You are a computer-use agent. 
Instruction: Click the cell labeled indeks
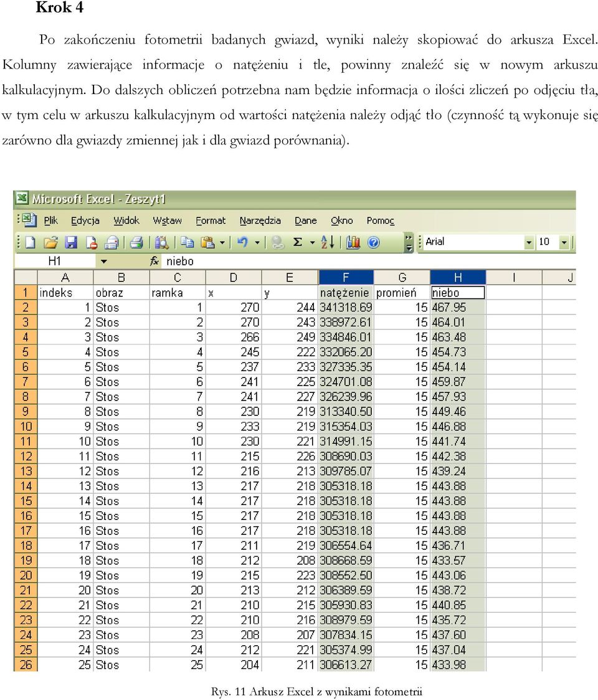65,293
